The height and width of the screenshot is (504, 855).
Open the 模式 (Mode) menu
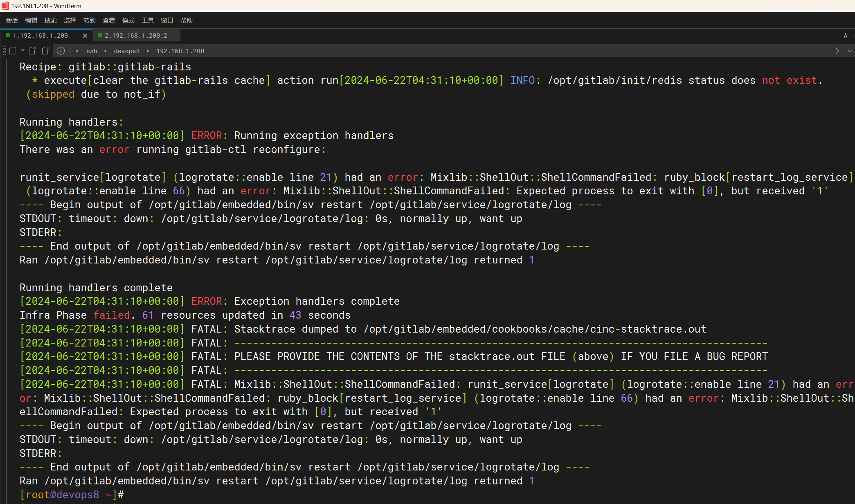tap(128, 20)
